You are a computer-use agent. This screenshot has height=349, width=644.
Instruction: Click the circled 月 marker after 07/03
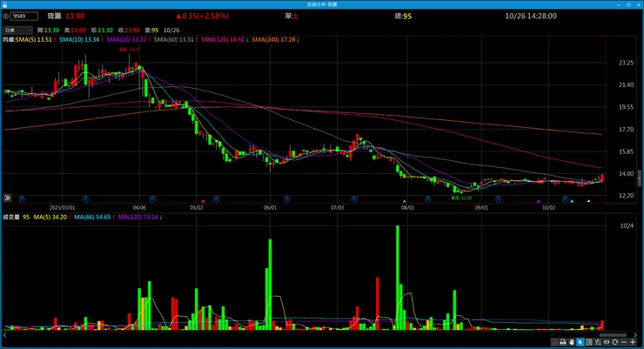tap(353, 198)
